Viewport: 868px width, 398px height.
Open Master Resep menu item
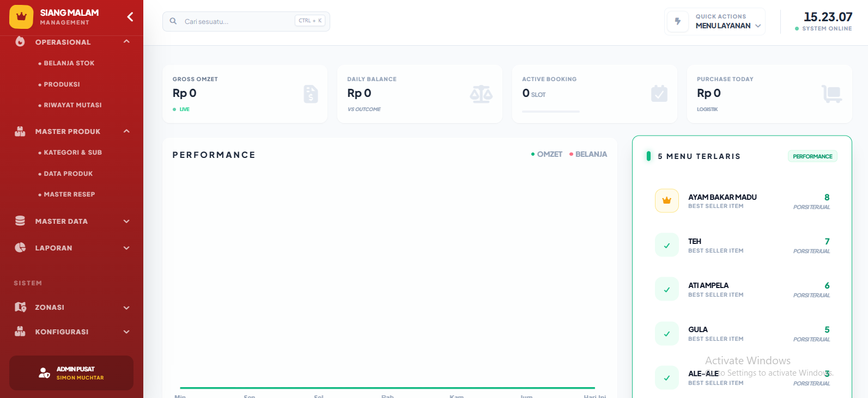(67, 194)
